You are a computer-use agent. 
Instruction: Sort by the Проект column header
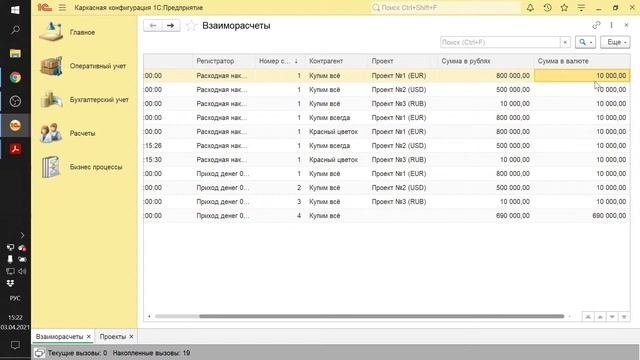pyautogui.click(x=403, y=61)
